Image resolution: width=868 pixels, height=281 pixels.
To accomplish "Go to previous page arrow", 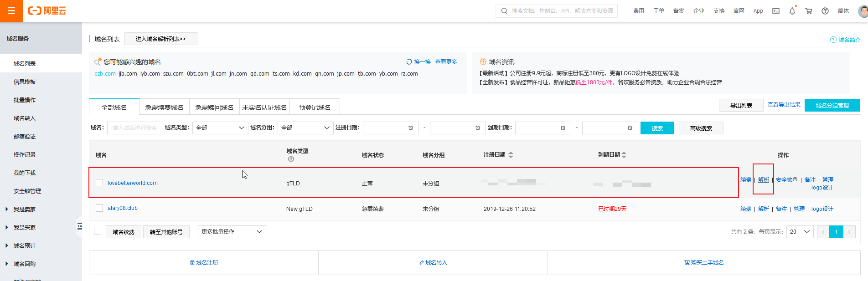I will 823,232.
